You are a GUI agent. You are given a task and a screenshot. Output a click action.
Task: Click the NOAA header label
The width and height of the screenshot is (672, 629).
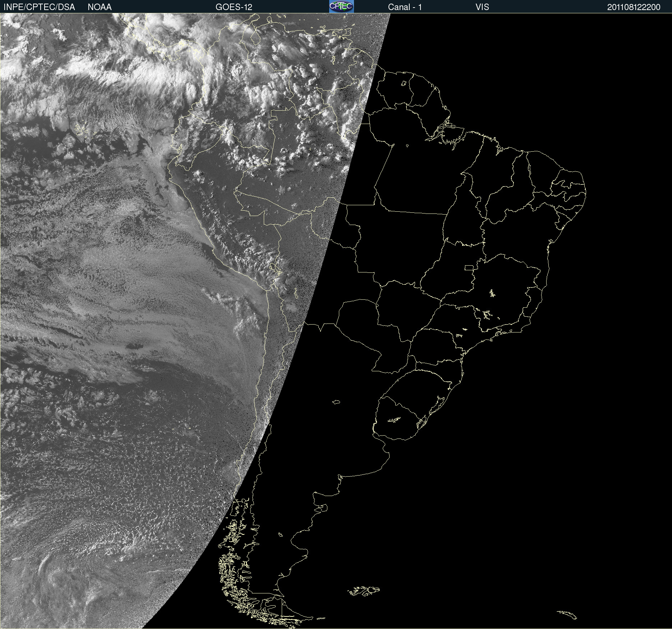(100, 7)
